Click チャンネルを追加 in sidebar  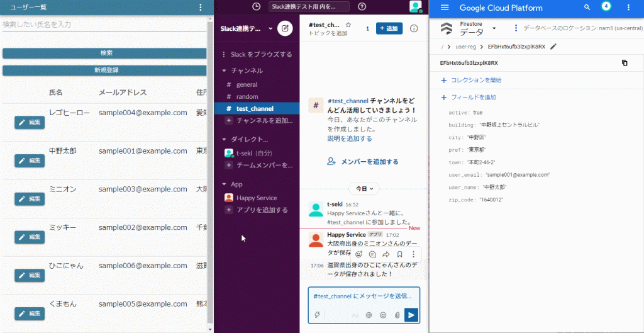click(259, 120)
